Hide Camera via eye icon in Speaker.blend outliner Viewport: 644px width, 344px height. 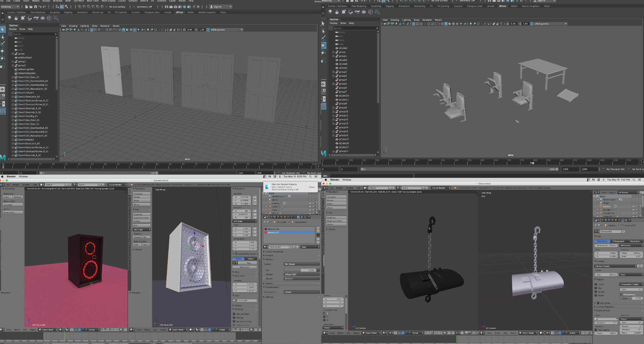[310, 203]
